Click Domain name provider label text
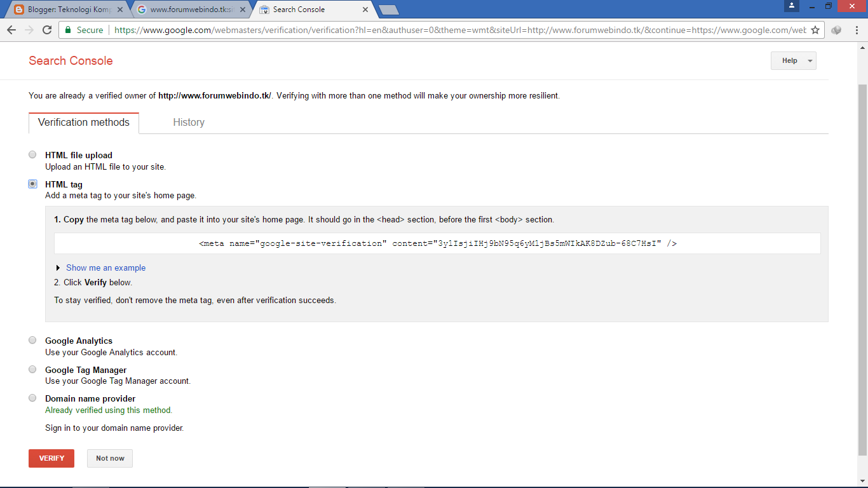The image size is (868, 488). coord(90,399)
